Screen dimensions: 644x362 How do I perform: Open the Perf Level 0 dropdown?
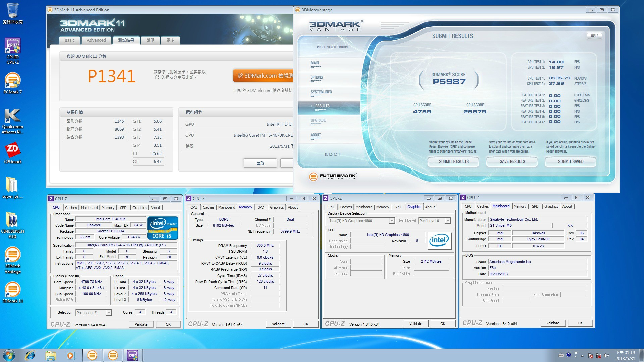point(447,221)
